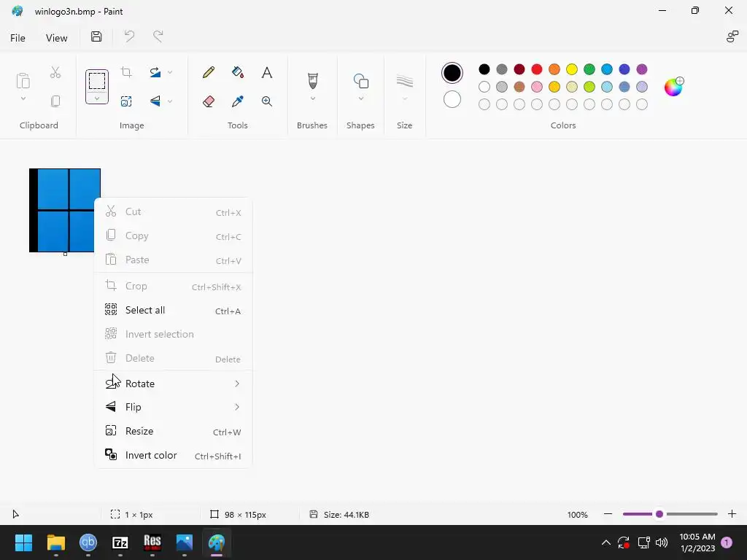Screen dimensions: 747x560
Task: Expand the Flip dropdown arrow in ribbon
Action: pyautogui.click(x=170, y=101)
